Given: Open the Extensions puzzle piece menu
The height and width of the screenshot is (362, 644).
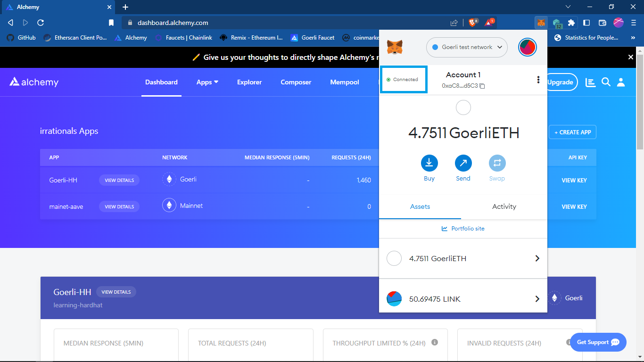Looking at the screenshot, I should (x=571, y=23).
